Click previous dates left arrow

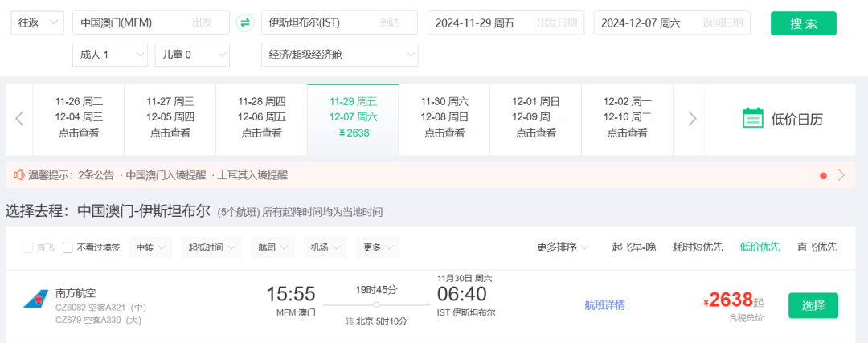pos(19,119)
